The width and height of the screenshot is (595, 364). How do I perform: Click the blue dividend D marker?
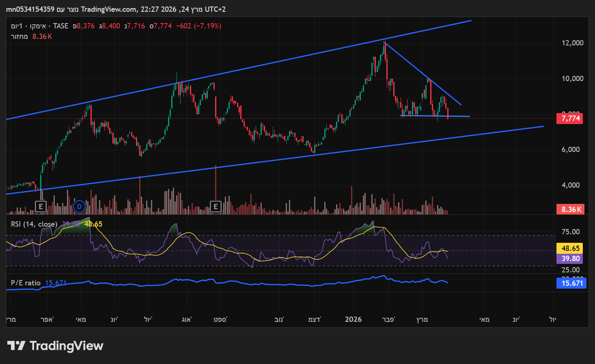[x=79, y=206]
